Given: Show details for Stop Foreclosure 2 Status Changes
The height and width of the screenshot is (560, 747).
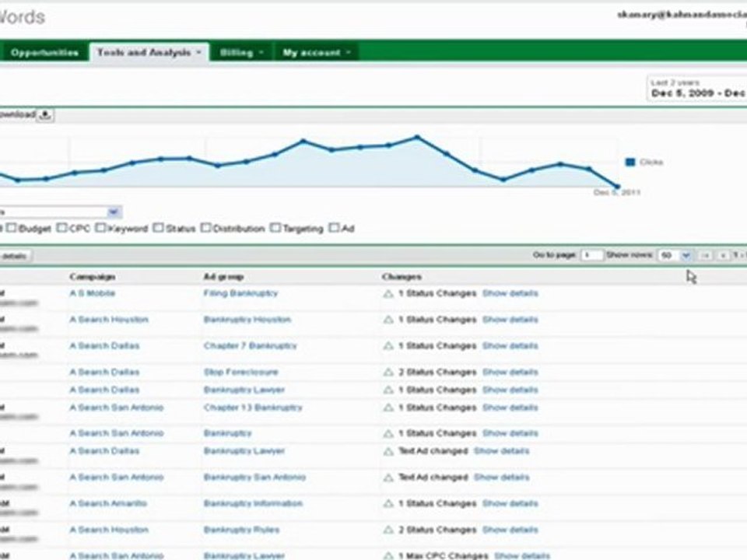Looking at the screenshot, I should coord(510,372).
